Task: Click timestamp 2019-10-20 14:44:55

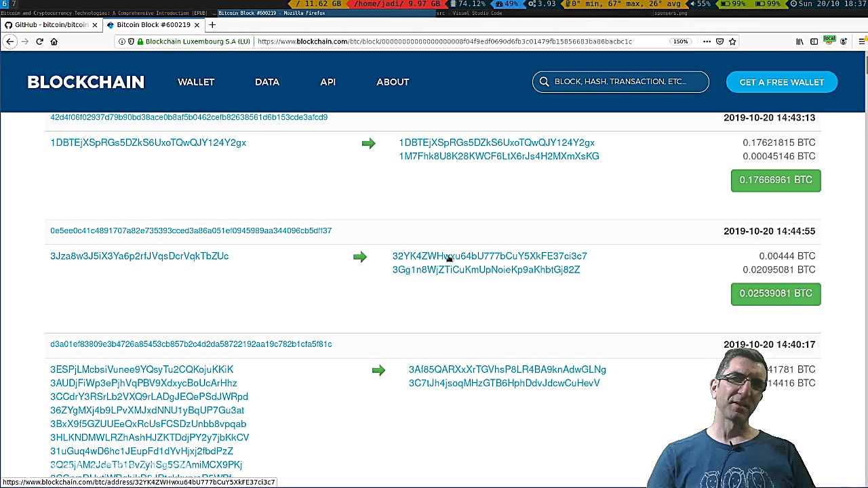Action: point(769,231)
